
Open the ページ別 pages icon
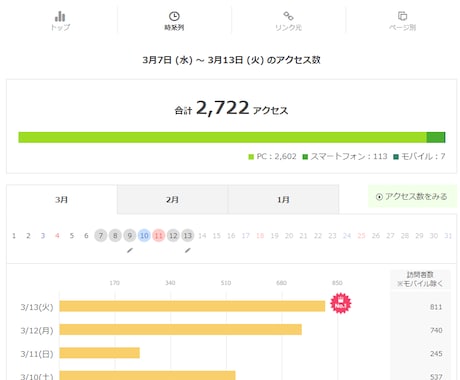[x=403, y=16]
